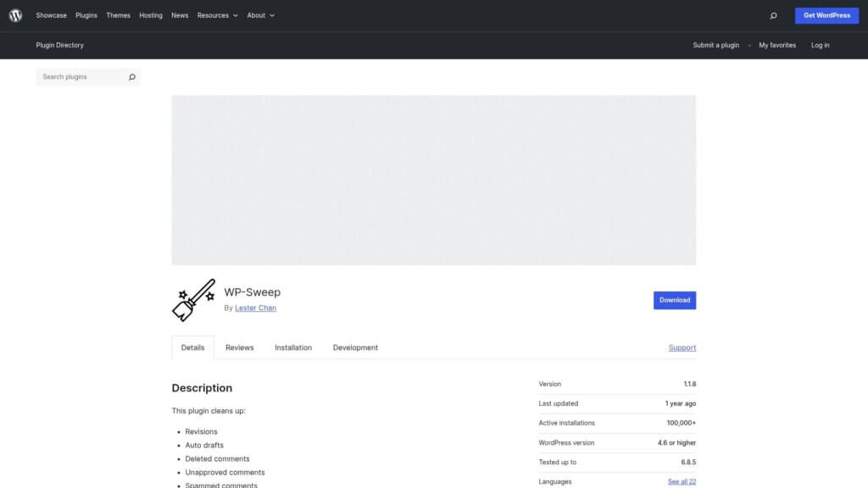Click the WordPress logo icon
The height and width of the screenshot is (488, 868).
(x=15, y=15)
